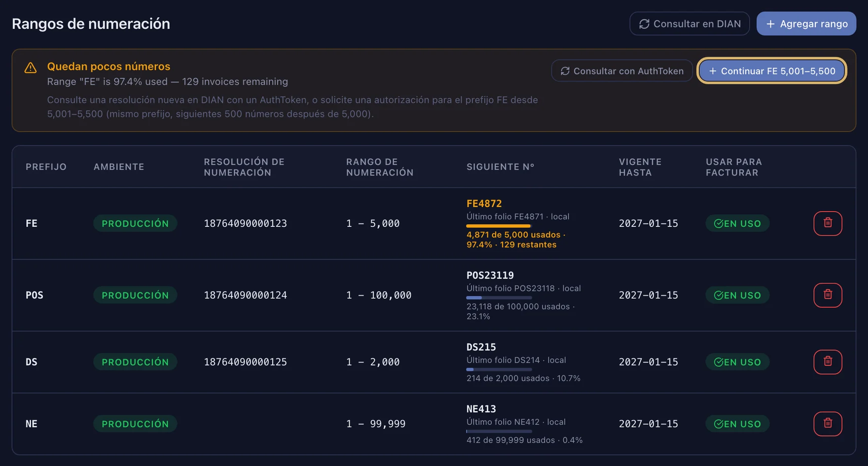Click FE row expiry date 2027-01-15
This screenshot has width=868, height=466.
pyautogui.click(x=649, y=223)
